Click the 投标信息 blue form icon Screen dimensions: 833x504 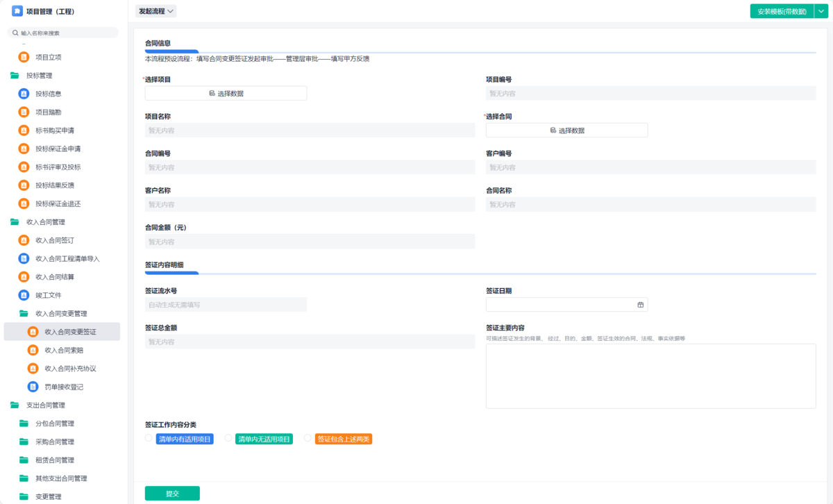[24, 94]
